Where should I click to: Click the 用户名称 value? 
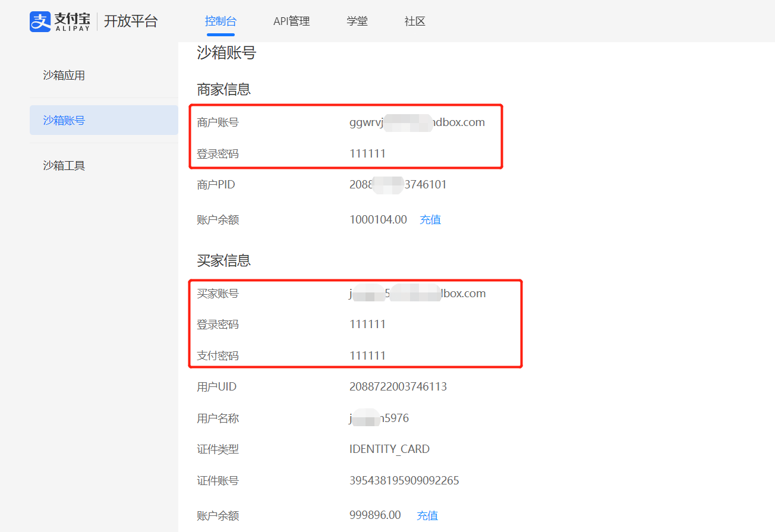click(379, 418)
